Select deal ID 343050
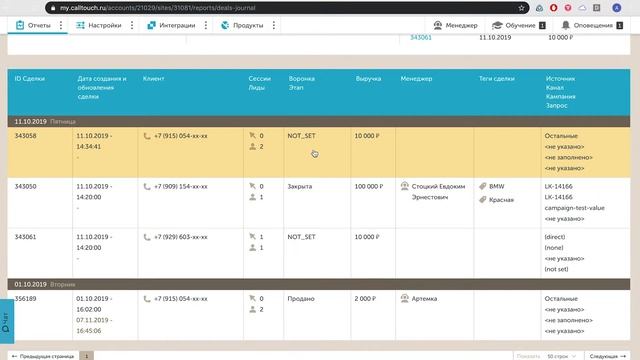 pyautogui.click(x=25, y=187)
